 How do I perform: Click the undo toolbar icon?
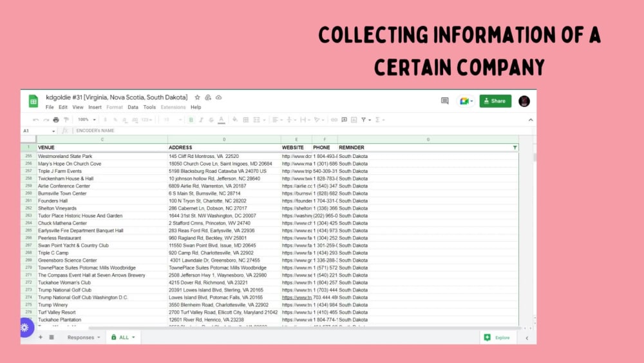click(35, 120)
